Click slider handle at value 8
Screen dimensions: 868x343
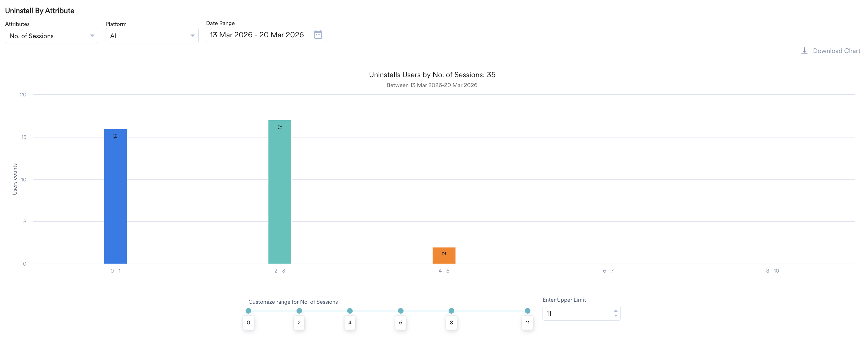coord(451,311)
